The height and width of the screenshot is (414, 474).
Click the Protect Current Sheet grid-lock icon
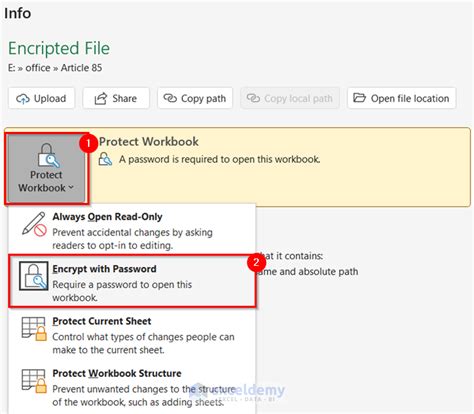click(x=34, y=329)
